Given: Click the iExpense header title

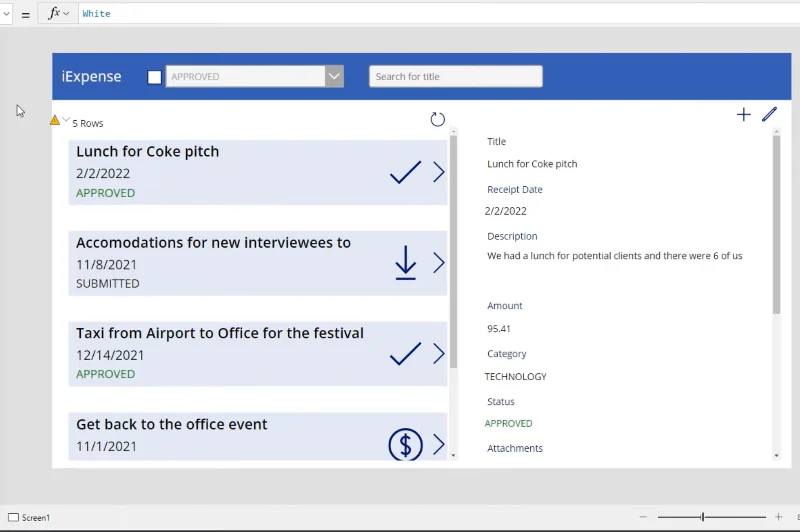Looking at the screenshot, I should [x=91, y=77].
